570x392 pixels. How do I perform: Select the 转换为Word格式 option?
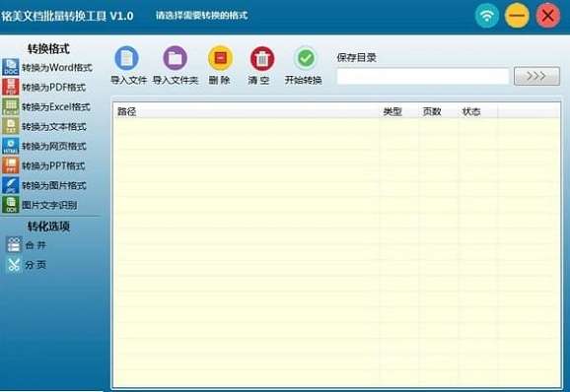pyautogui.click(x=47, y=68)
